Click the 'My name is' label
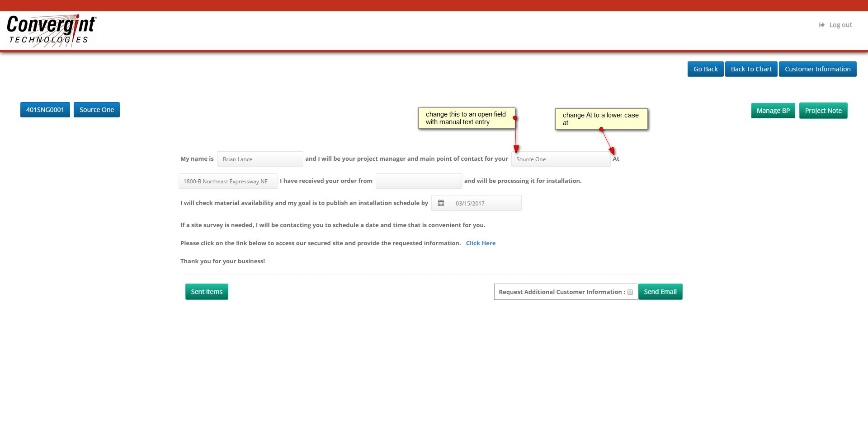 197,159
